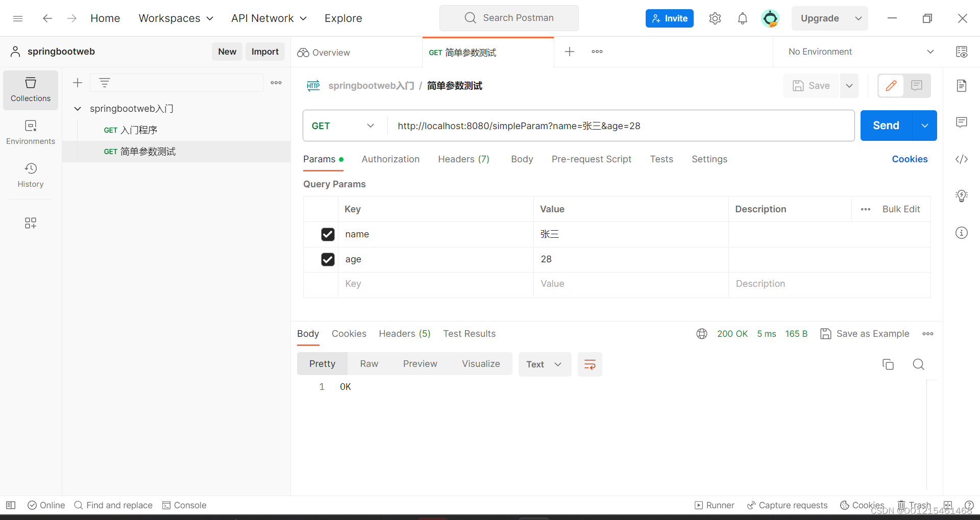Open tab options three dots
This screenshot has width=980, height=520.
click(597, 52)
